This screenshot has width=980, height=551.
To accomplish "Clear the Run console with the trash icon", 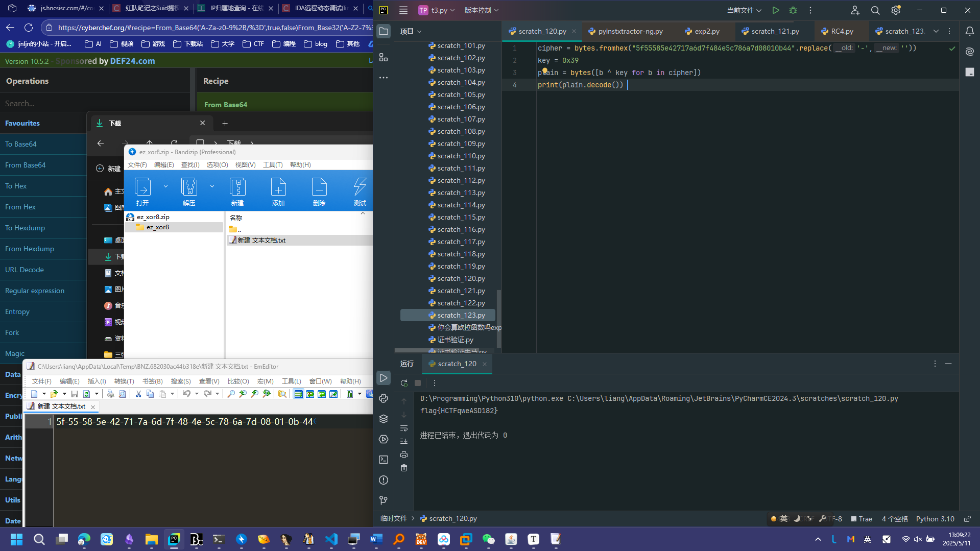I will click(404, 468).
